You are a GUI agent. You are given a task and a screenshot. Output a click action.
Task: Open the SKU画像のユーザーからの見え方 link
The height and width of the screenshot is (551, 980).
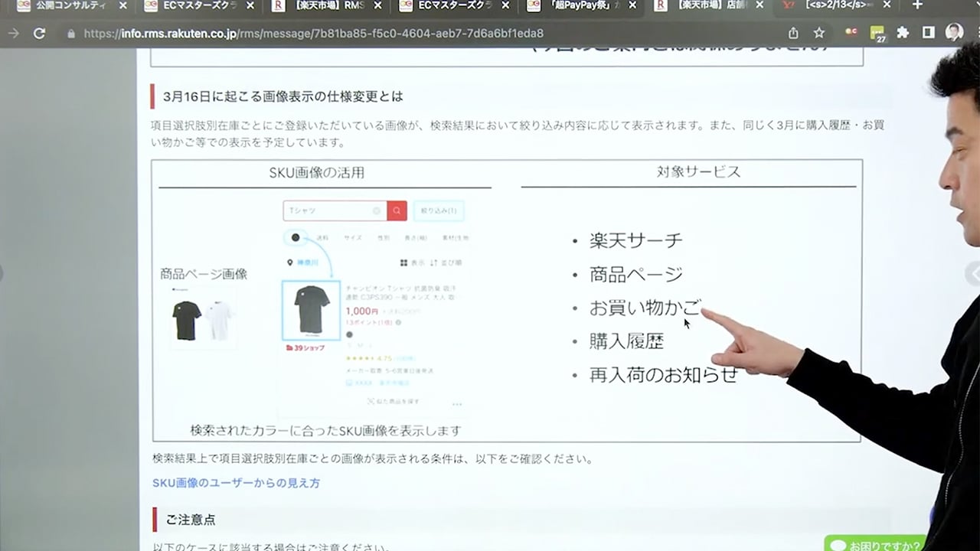click(x=236, y=483)
